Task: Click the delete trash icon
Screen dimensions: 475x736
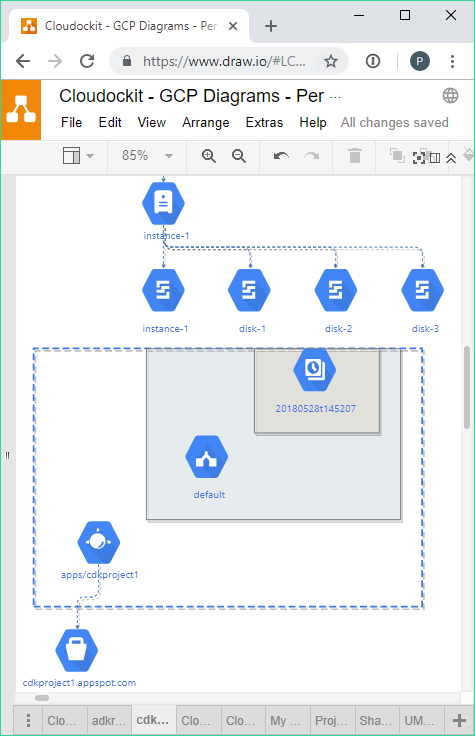Action: click(355, 156)
